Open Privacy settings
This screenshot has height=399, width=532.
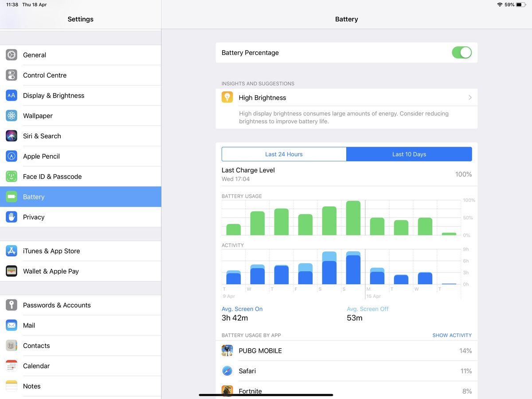[x=33, y=217]
